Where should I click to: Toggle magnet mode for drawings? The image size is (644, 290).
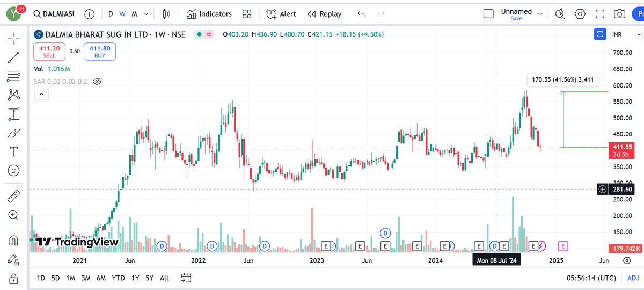pyautogui.click(x=13, y=241)
